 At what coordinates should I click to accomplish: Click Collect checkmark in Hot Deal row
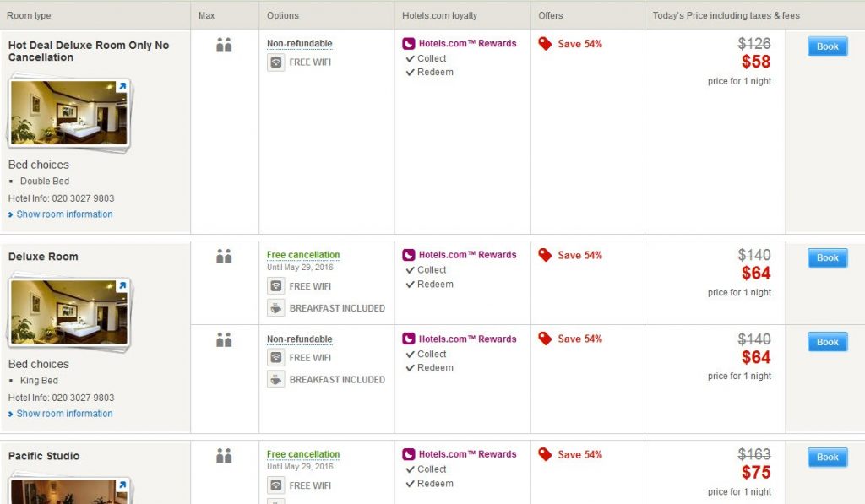[411, 59]
